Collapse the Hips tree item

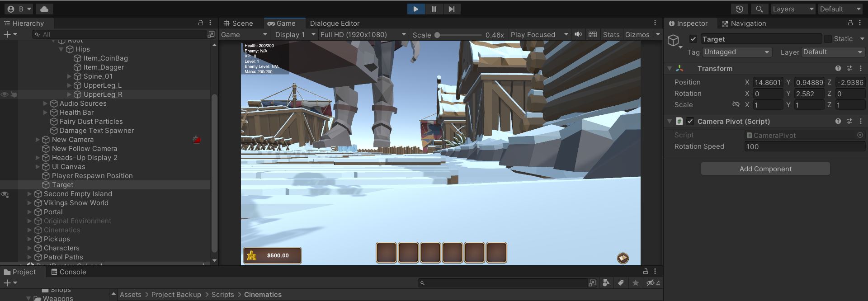[x=61, y=49]
